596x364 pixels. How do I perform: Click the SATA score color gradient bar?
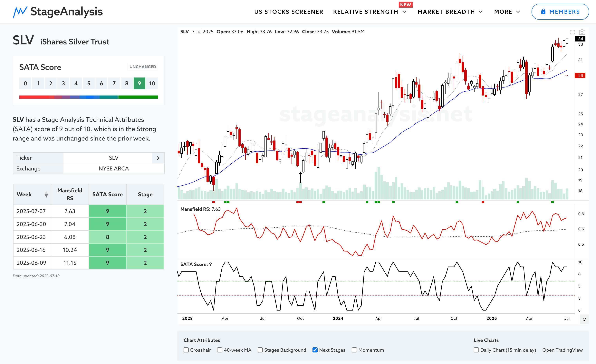[89, 97]
